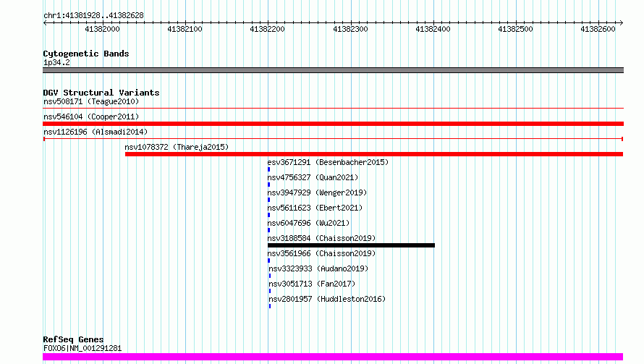This screenshot has height=364, width=644.
Task: Click the 41382000 ruler position label
Action: [102, 29]
